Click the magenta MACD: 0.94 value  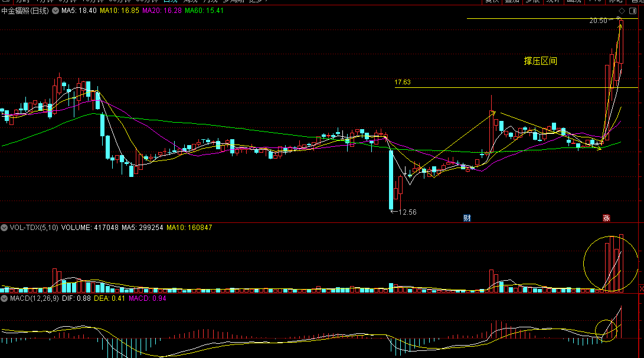(148, 298)
